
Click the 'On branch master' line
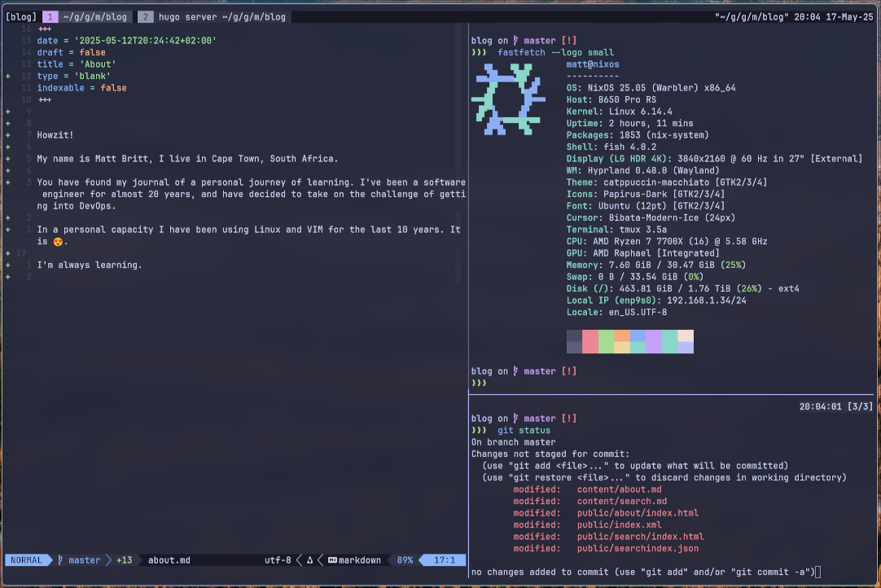click(x=514, y=442)
